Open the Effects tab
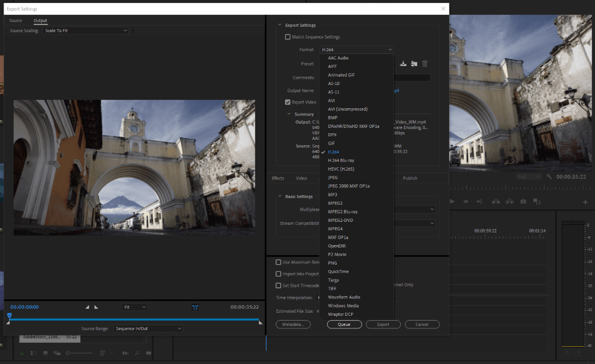 point(278,178)
